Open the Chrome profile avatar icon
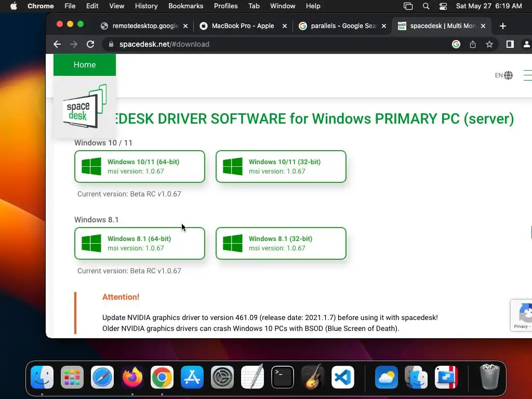Image resolution: width=532 pixels, height=399 pixels. click(527, 44)
